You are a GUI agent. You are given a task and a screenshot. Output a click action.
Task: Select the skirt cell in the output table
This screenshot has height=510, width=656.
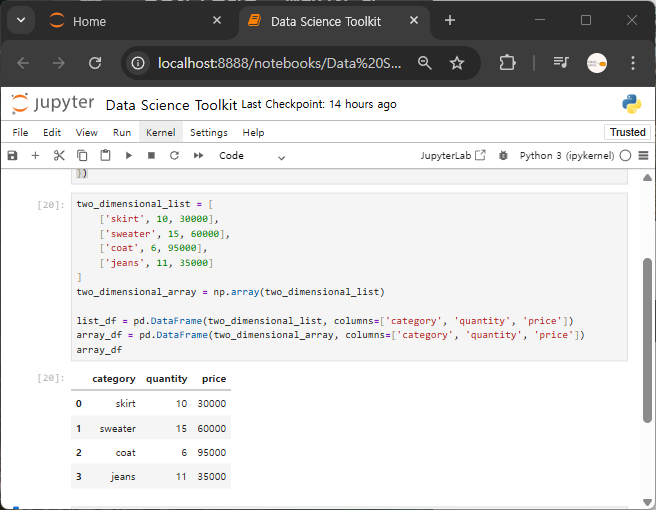[126, 403]
